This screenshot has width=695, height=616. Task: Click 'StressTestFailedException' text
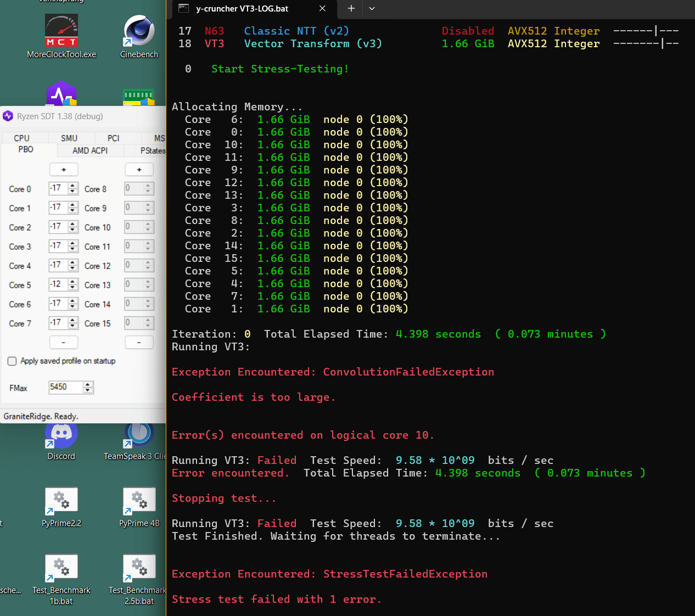pyautogui.click(x=405, y=574)
